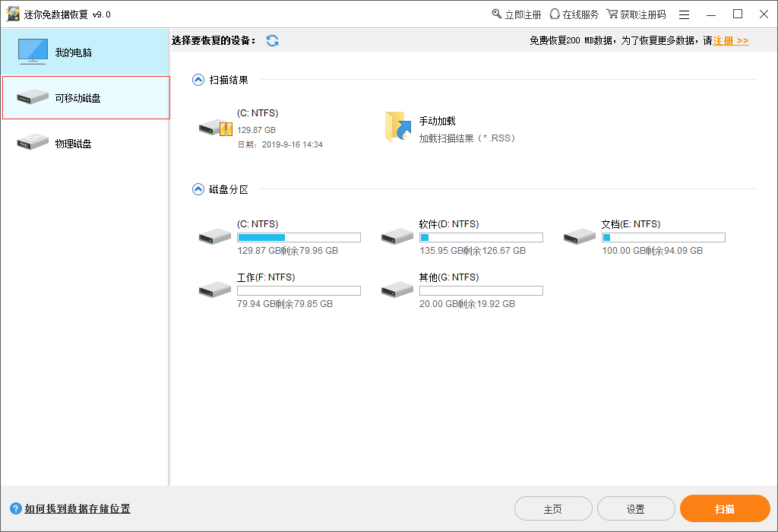The width and height of the screenshot is (778, 532).
Task: Click the 其他 G: drive icon
Action: pyautogui.click(x=397, y=290)
